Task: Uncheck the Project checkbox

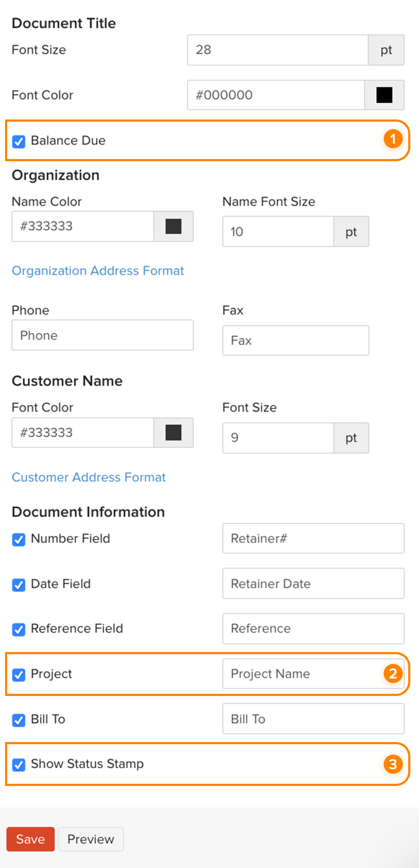Action: [19, 675]
